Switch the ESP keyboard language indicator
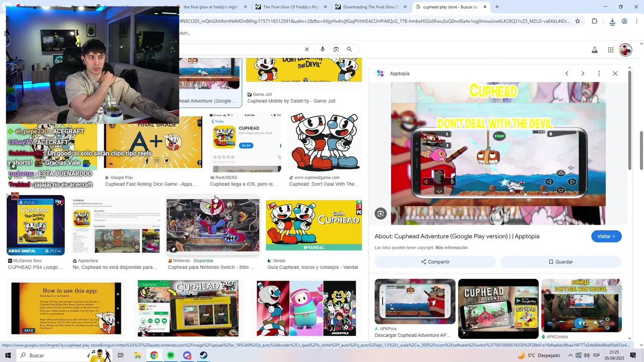Screen dimensions: 644x362 pos(597,355)
